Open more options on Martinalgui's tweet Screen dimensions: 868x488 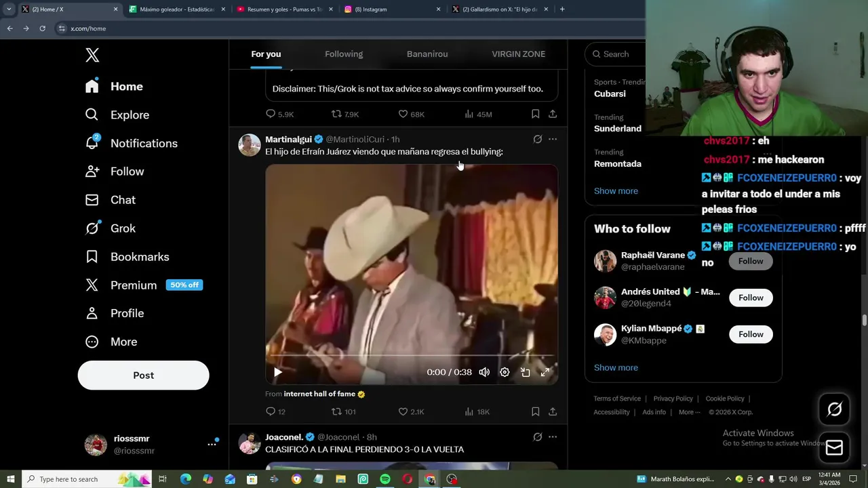pyautogui.click(x=553, y=139)
